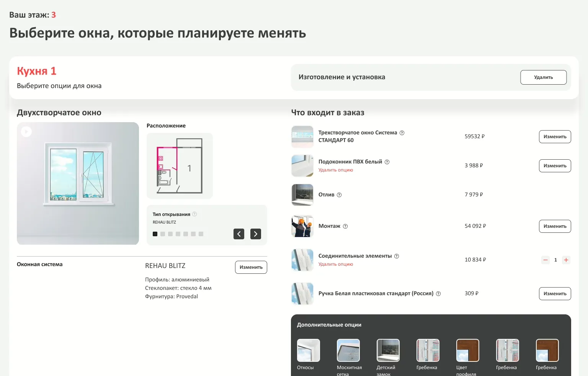Decrease Соединительные элементы quantity with minus
This screenshot has width=588, height=376.
pos(546,260)
